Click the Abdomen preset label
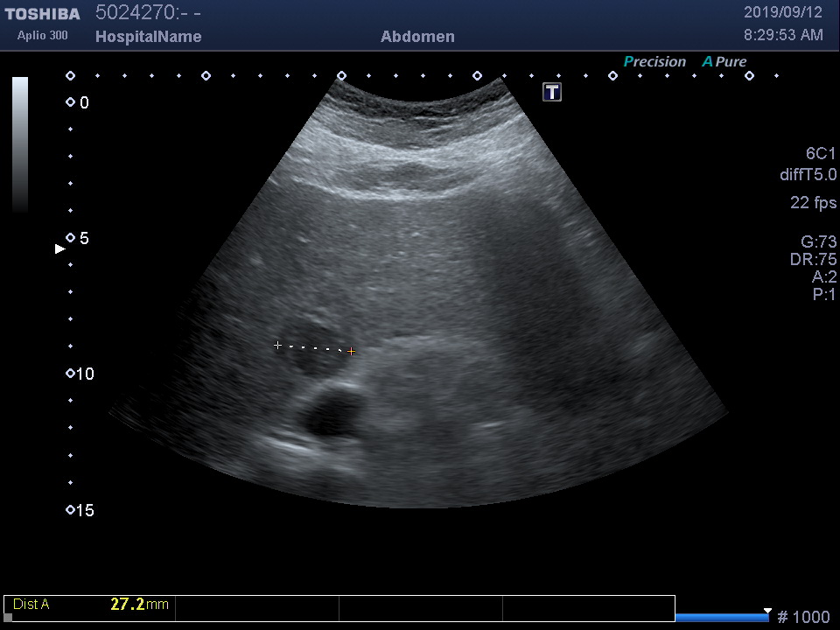The height and width of the screenshot is (630, 840). coord(417,37)
